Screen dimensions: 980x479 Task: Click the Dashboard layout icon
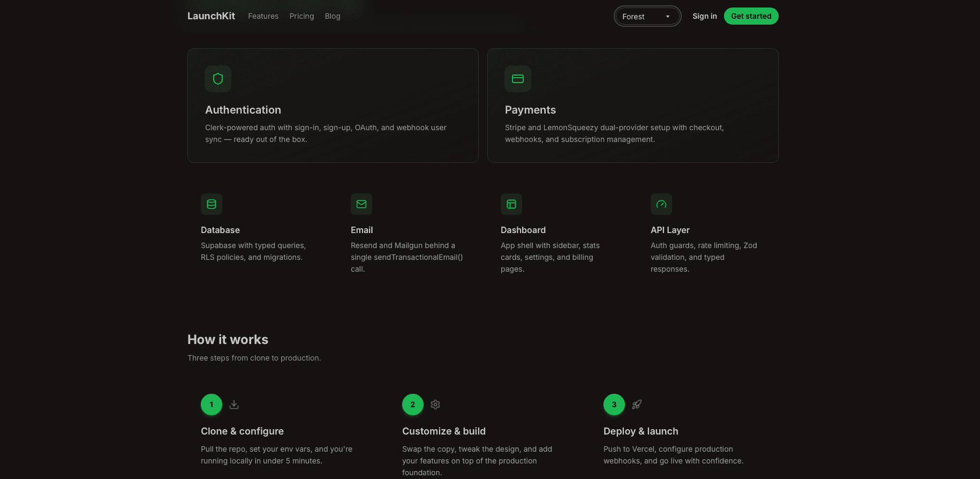[511, 204]
